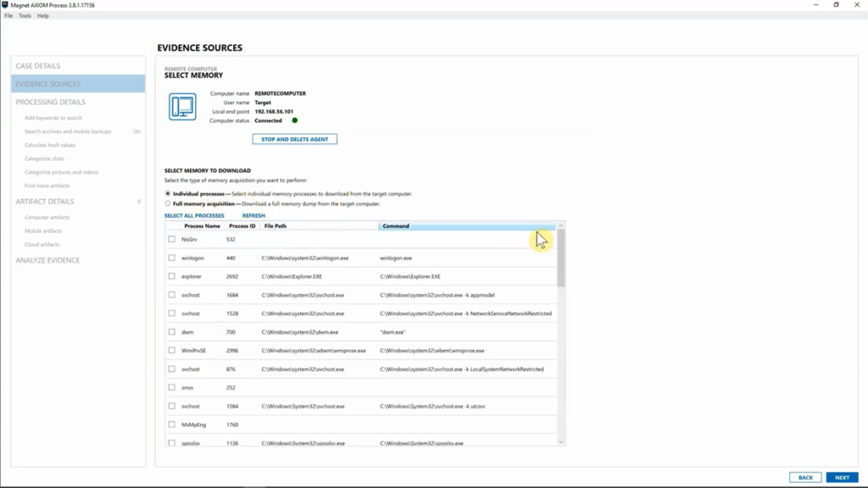Click the process list scroll down arrow
This screenshot has height=488, width=868.
(x=561, y=442)
